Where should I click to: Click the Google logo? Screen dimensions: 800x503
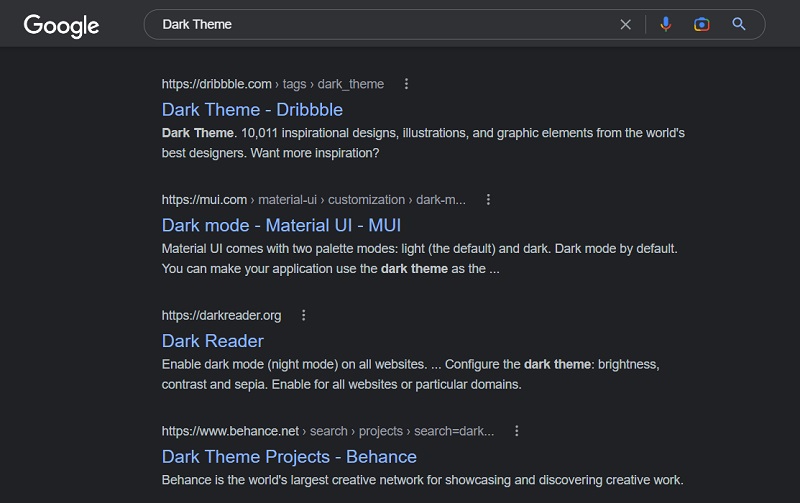[61, 26]
